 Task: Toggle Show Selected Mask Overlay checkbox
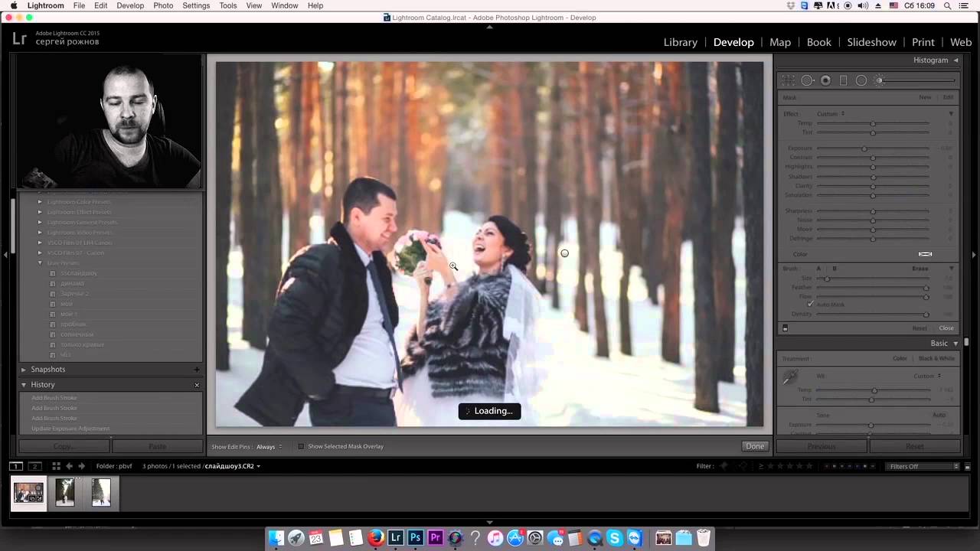(301, 446)
